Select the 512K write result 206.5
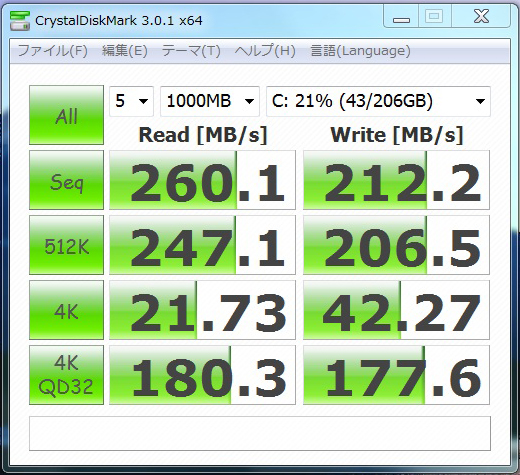The image size is (520, 475). point(396,245)
